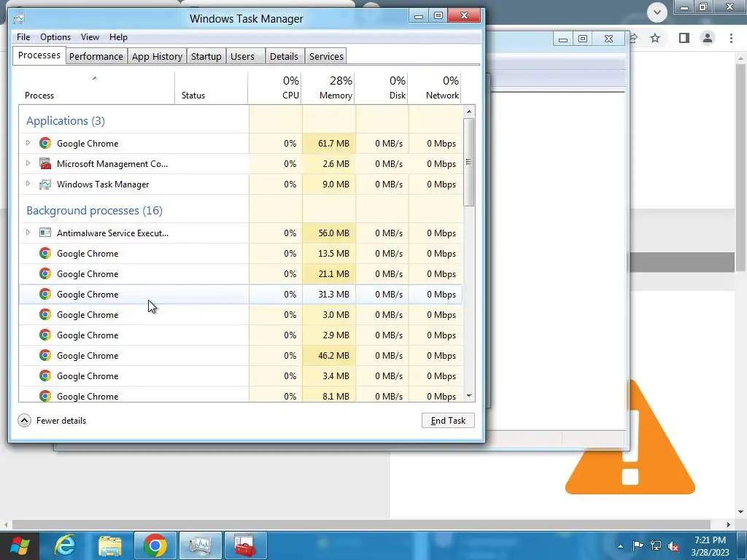This screenshot has width=747, height=560.
Task: Sort by the Status column header
Action: (211, 88)
